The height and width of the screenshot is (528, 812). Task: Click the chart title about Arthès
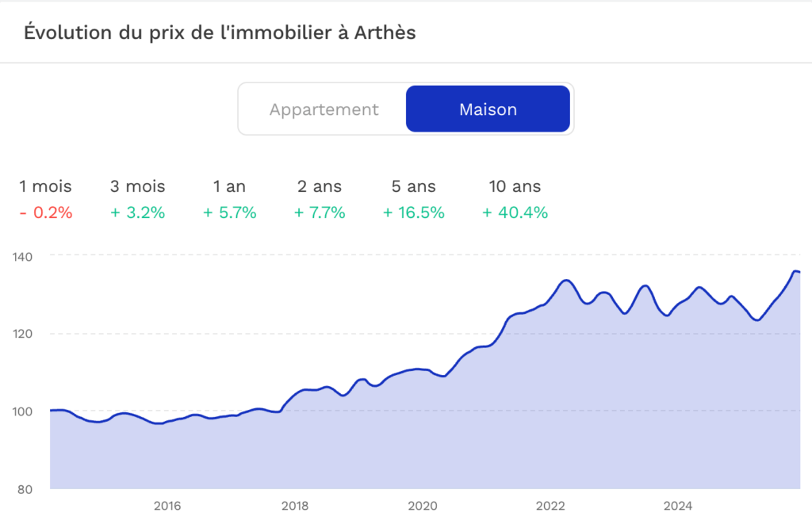(x=220, y=33)
